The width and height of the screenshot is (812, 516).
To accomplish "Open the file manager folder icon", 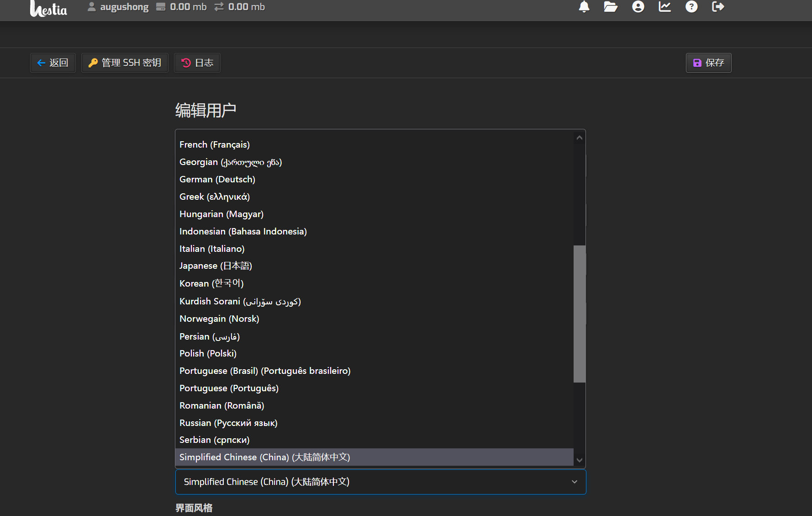I will pyautogui.click(x=610, y=7).
